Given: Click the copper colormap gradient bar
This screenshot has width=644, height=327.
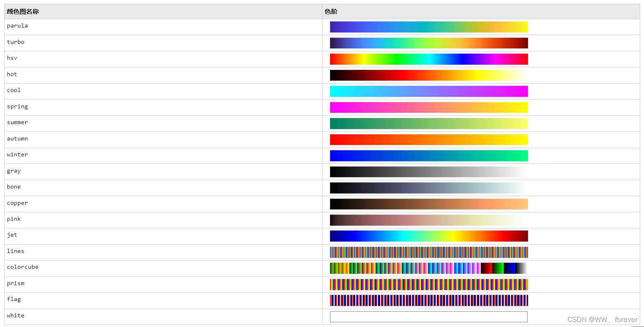Looking at the screenshot, I should [429, 204].
